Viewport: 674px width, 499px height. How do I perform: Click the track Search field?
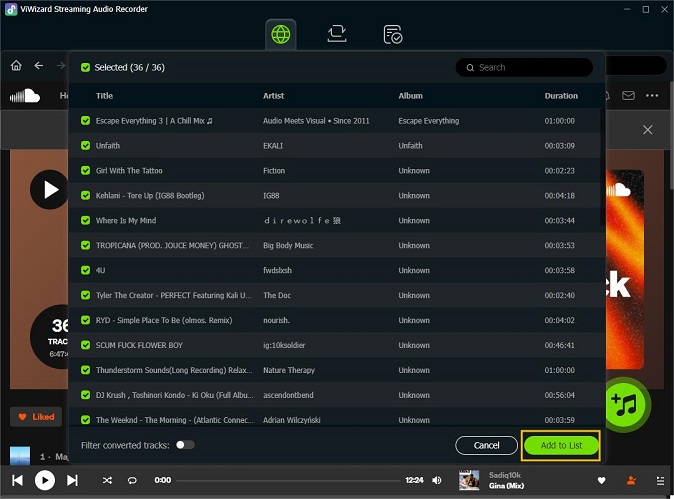tap(524, 67)
